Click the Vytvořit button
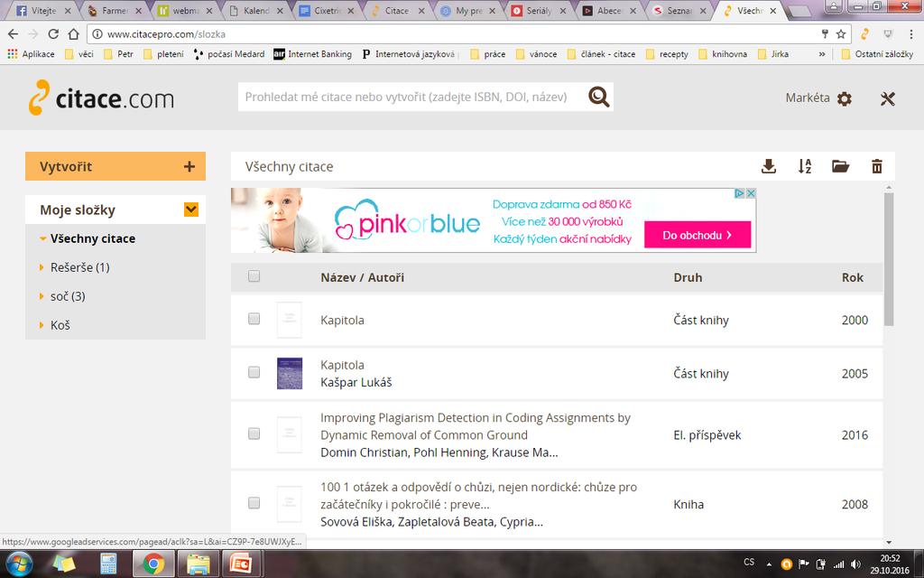This screenshot has width=924, height=578. click(115, 166)
